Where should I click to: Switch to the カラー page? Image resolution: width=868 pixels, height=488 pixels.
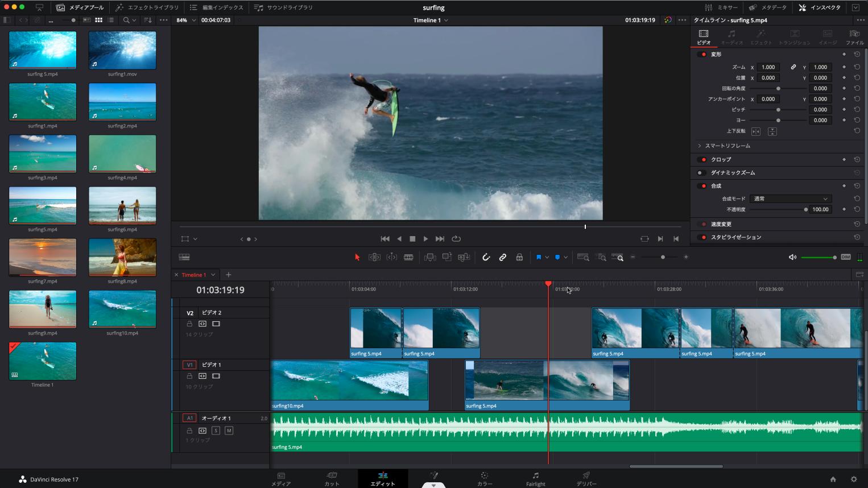[485, 479]
